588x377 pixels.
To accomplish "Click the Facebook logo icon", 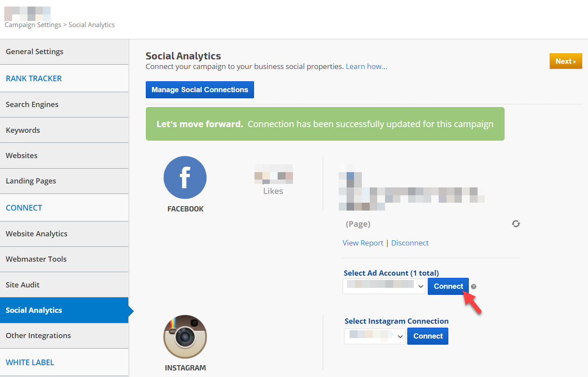I will pos(185,178).
